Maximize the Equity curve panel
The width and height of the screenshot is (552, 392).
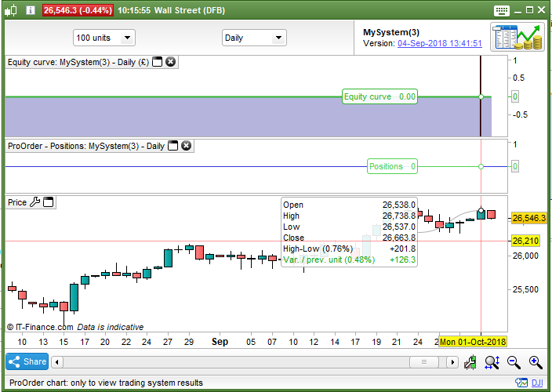(157, 62)
